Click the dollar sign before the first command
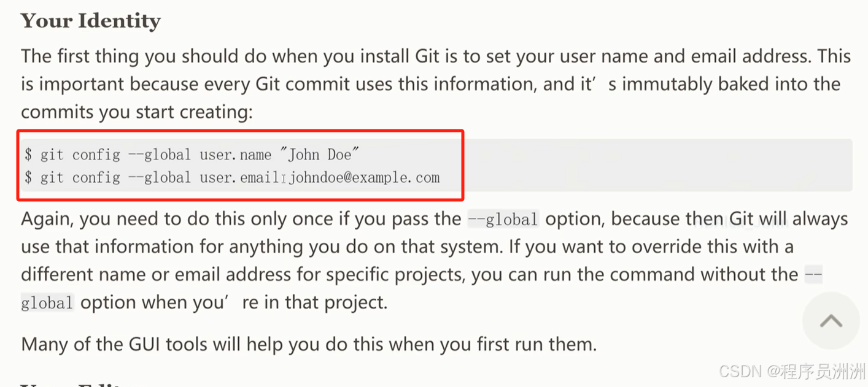The image size is (868, 387). click(28, 155)
